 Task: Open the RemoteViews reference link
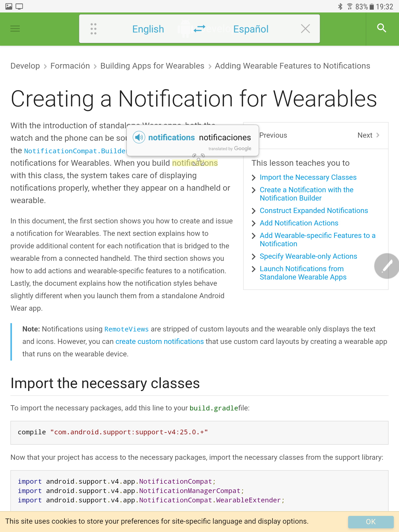click(127, 329)
